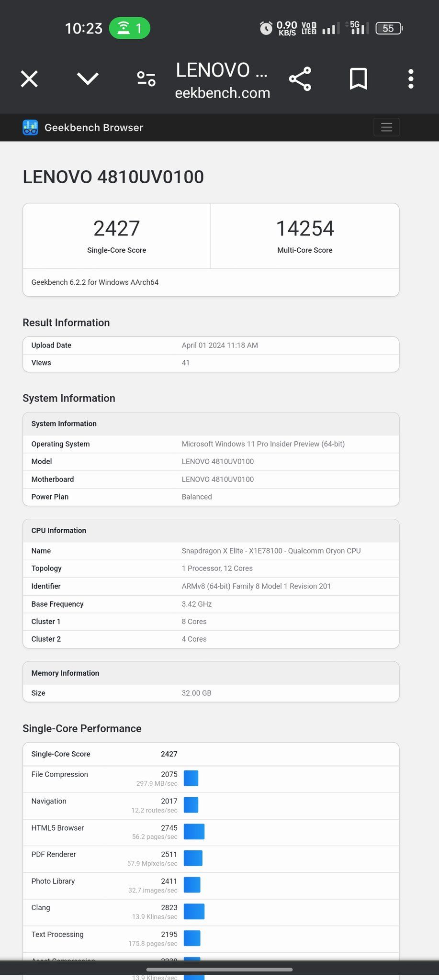Image resolution: width=439 pixels, height=980 pixels.
Task: Expand the downward chevron in browser toolbar
Action: click(88, 79)
